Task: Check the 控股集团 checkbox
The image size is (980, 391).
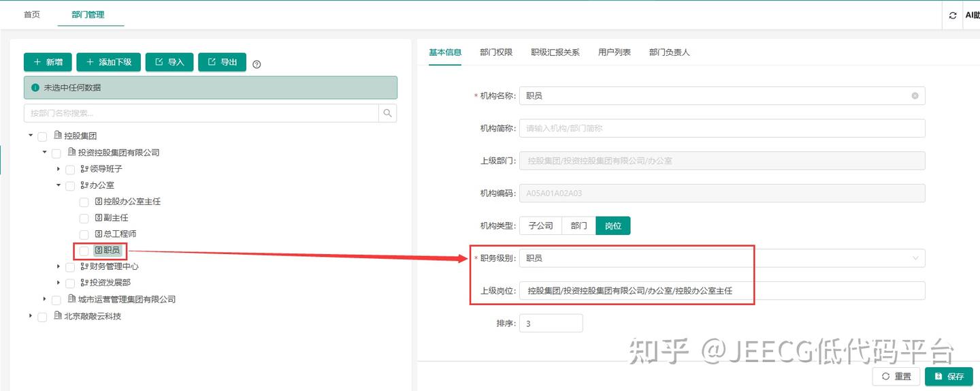Action: 42,137
